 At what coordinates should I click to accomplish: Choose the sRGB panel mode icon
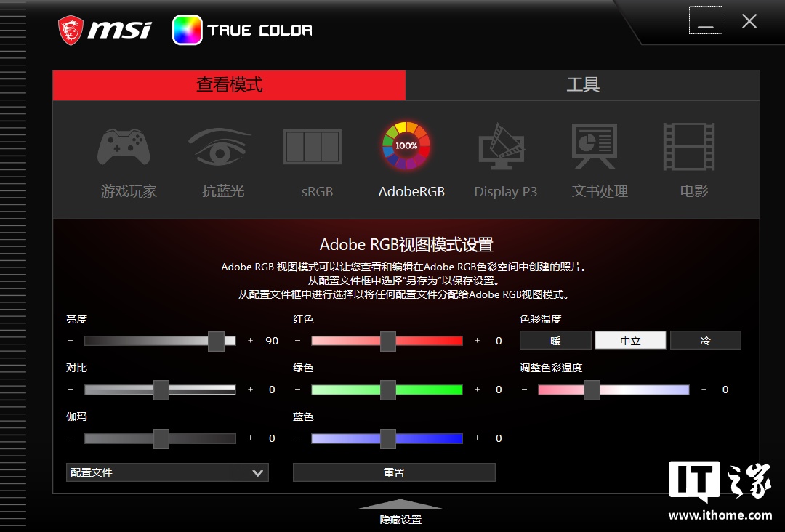[x=313, y=146]
